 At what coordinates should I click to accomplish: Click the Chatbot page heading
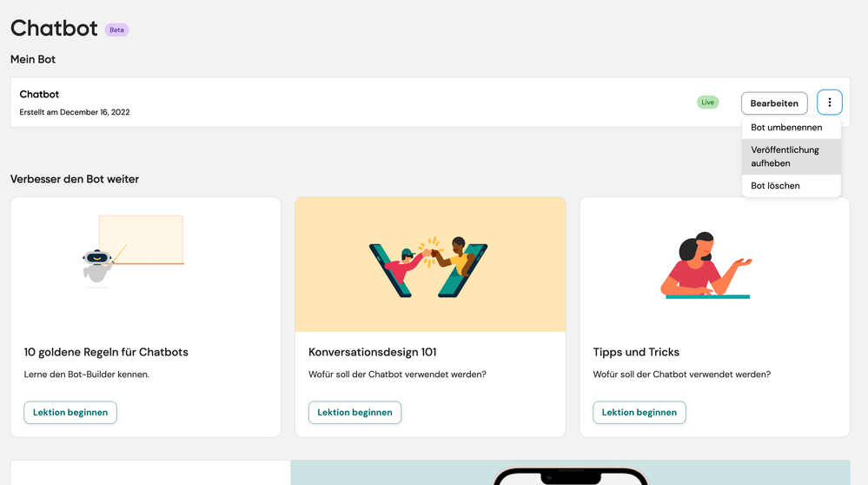tap(54, 28)
